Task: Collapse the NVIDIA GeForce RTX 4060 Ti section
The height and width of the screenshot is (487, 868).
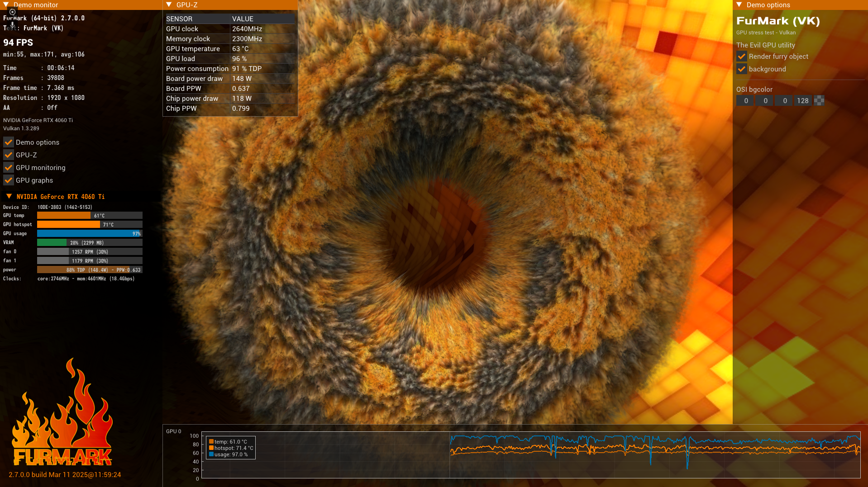Action: pos(9,196)
